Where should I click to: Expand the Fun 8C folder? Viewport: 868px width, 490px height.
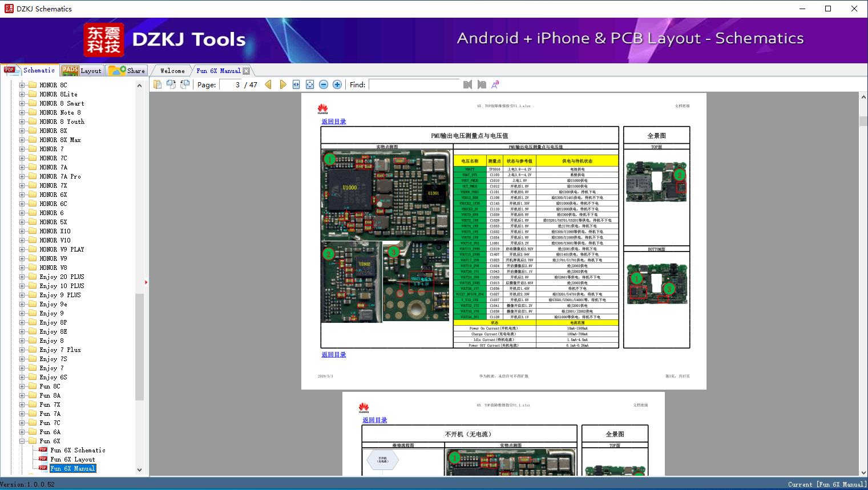click(x=22, y=386)
